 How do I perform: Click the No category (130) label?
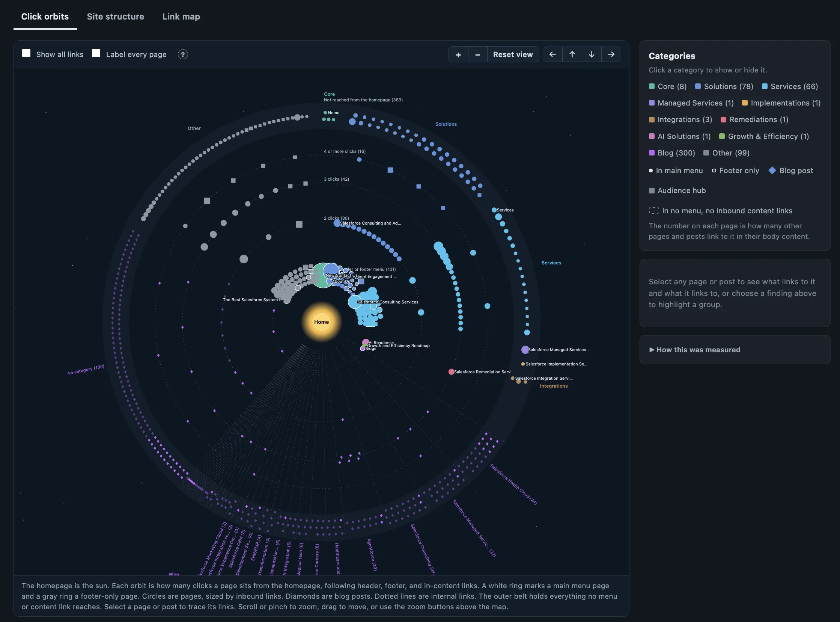tap(86, 370)
